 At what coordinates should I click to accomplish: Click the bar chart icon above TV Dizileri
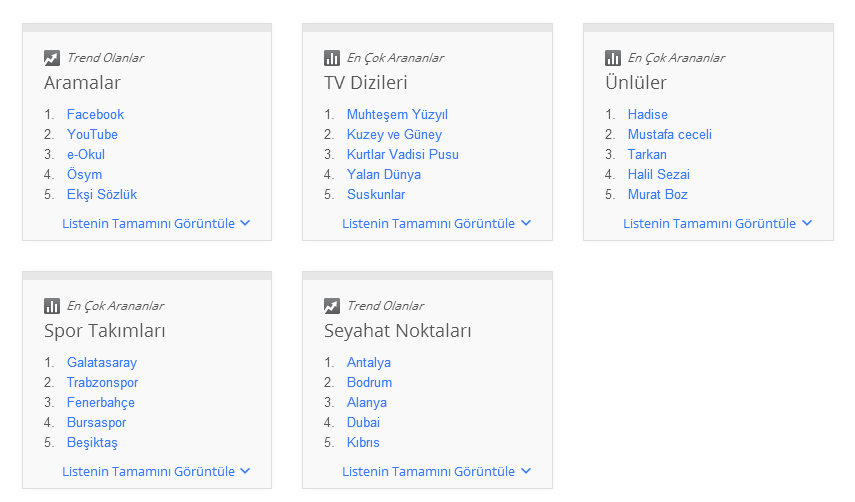[x=332, y=58]
